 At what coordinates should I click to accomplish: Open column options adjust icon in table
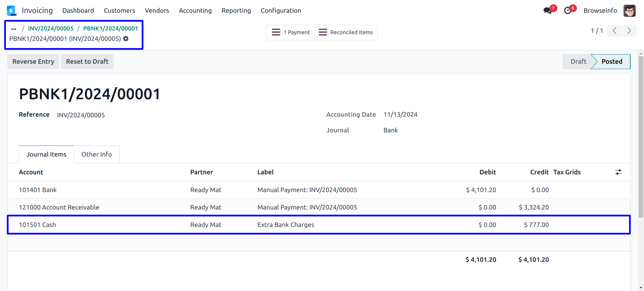point(618,172)
